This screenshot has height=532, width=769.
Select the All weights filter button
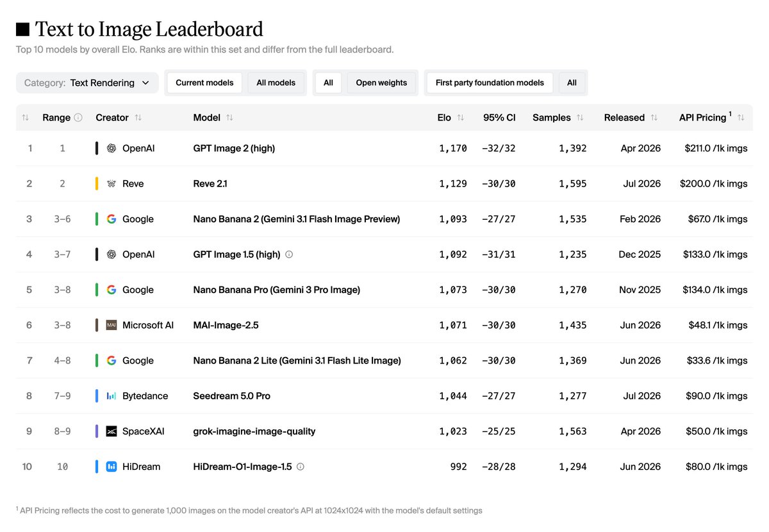(x=328, y=83)
